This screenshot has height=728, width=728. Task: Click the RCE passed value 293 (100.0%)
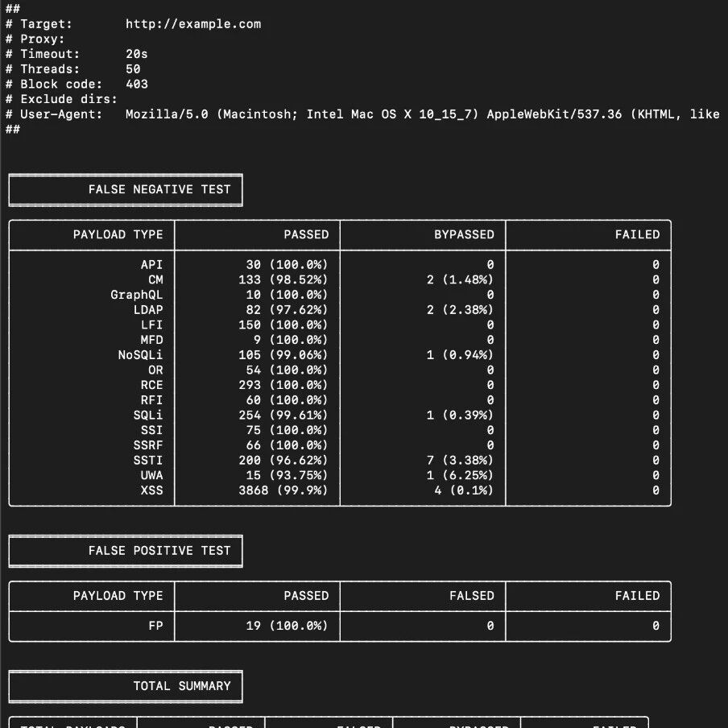(x=283, y=385)
